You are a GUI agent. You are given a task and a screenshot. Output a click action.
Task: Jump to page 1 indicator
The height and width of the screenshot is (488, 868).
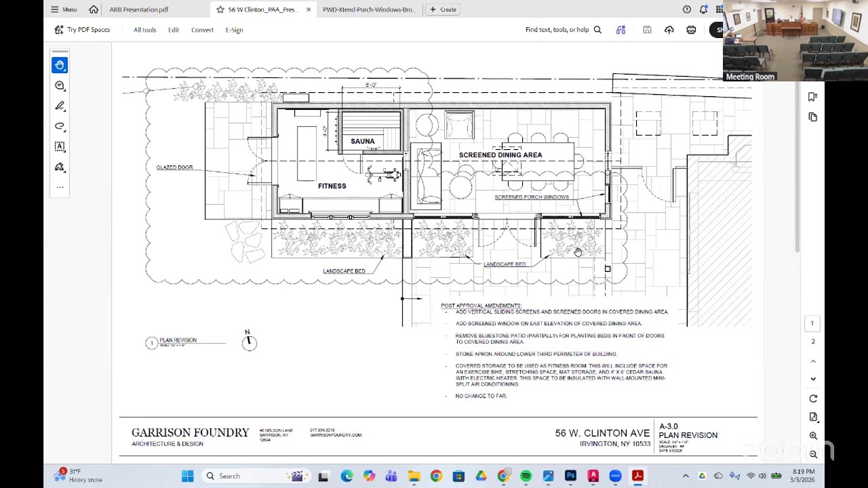812,323
